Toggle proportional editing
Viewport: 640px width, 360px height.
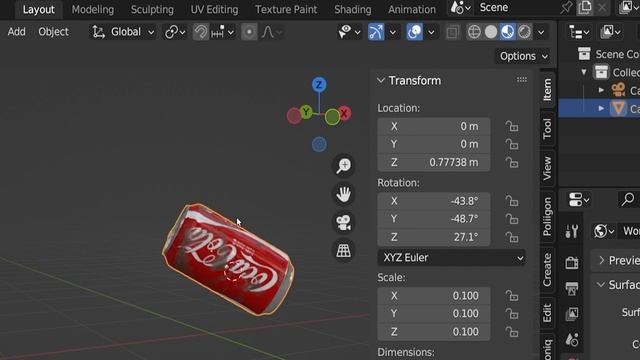[249, 32]
